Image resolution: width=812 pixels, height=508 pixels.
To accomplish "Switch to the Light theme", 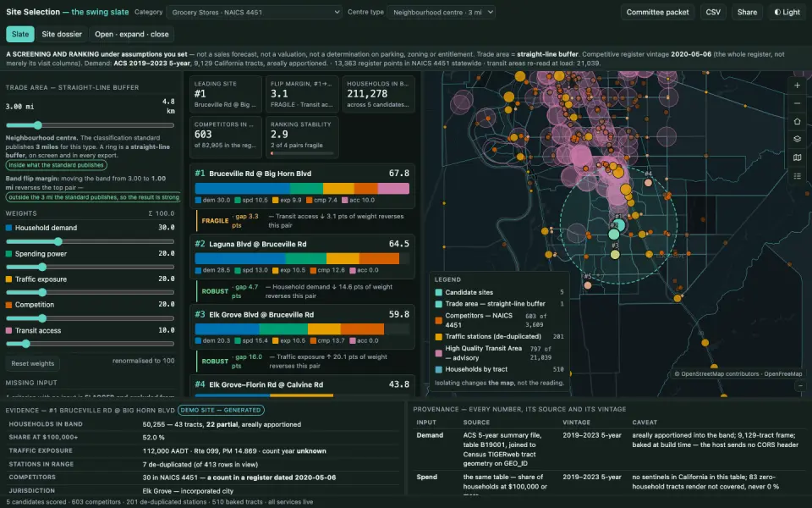I will (x=787, y=13).
